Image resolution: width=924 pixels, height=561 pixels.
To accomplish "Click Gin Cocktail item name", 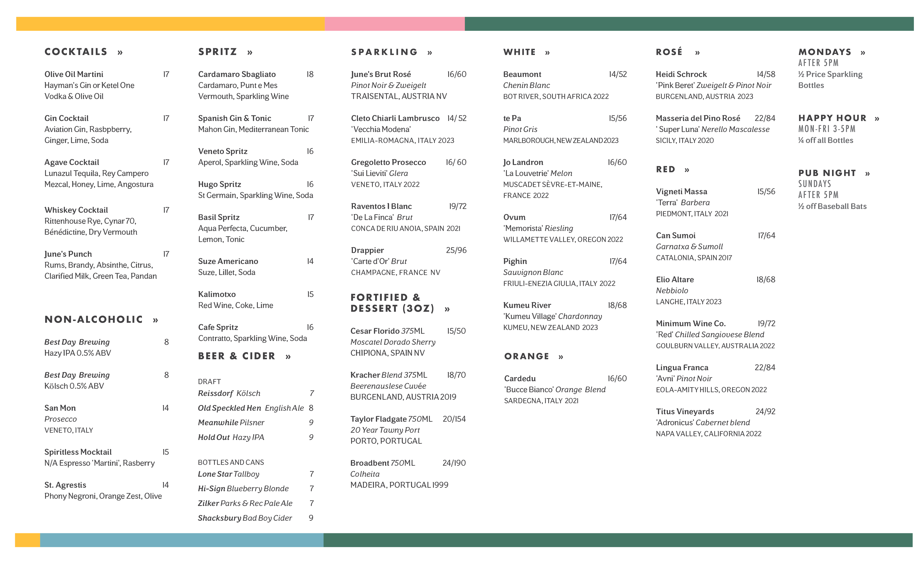I will pos(66,118).
